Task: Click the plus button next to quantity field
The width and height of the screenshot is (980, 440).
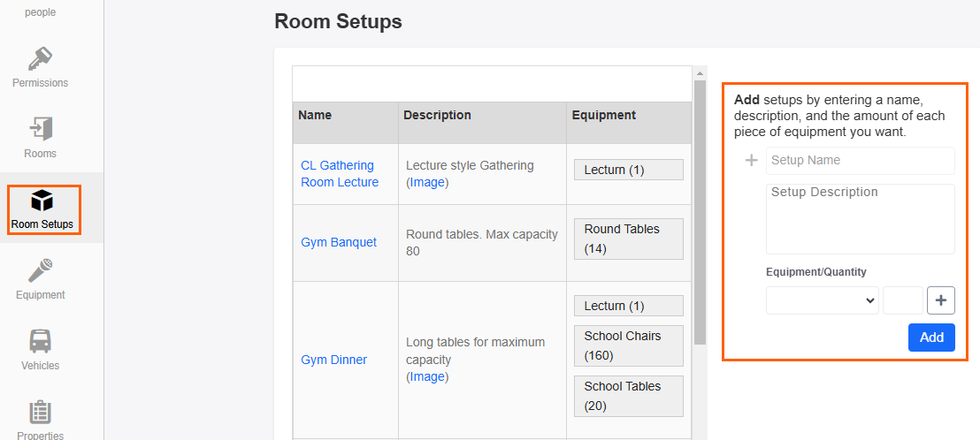Action: coord(940,300)
